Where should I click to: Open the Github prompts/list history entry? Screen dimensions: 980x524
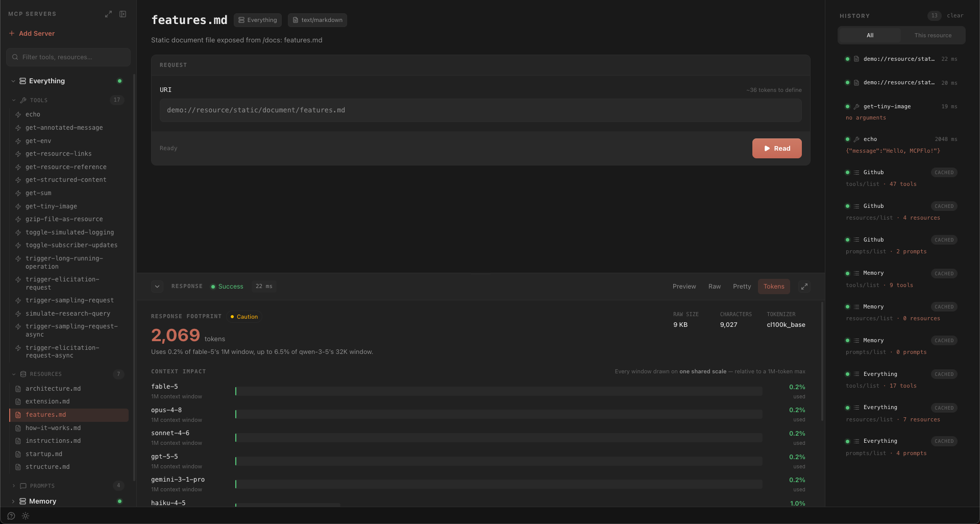[901, 245]
